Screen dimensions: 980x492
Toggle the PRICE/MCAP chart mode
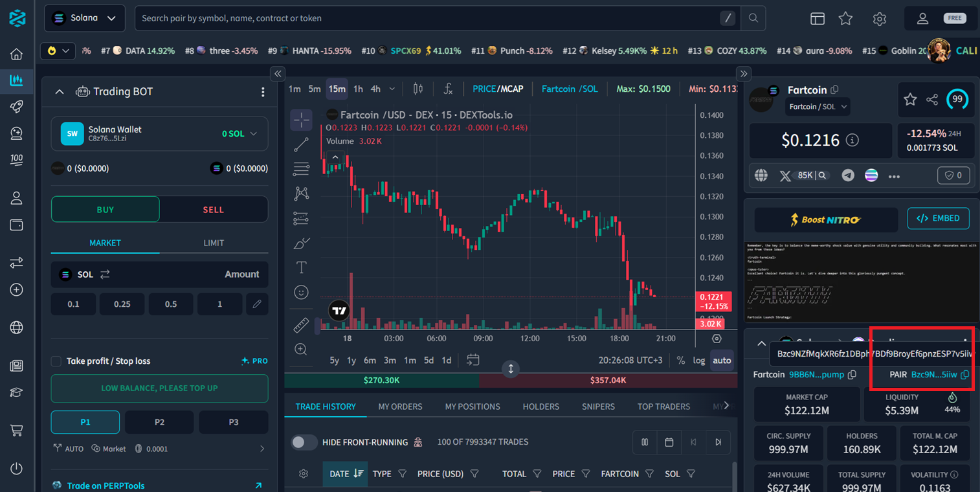(498, 89)
